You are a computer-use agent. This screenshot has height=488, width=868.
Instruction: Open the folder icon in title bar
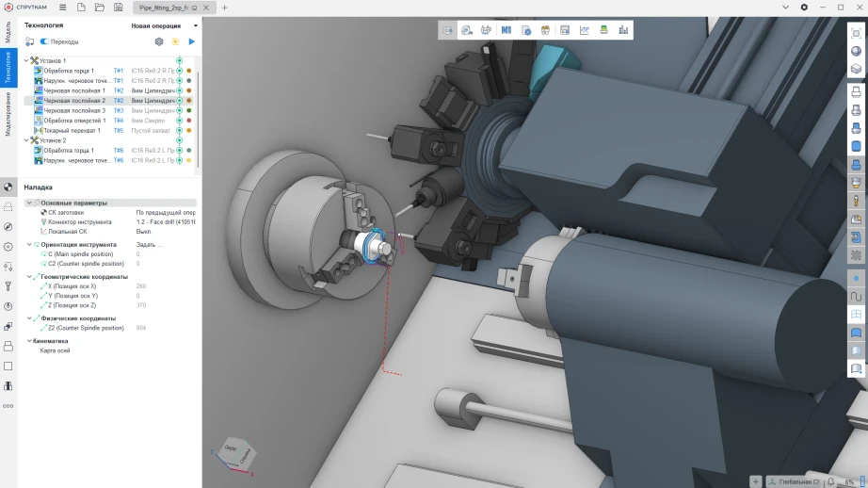pos(100,8)
